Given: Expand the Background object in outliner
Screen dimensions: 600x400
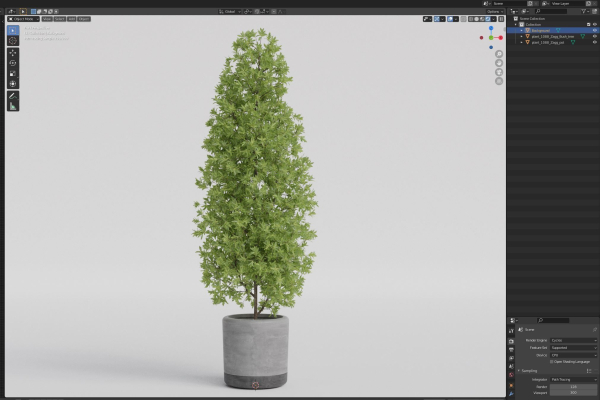Looking at the screenshot, I should click(522, 31).
